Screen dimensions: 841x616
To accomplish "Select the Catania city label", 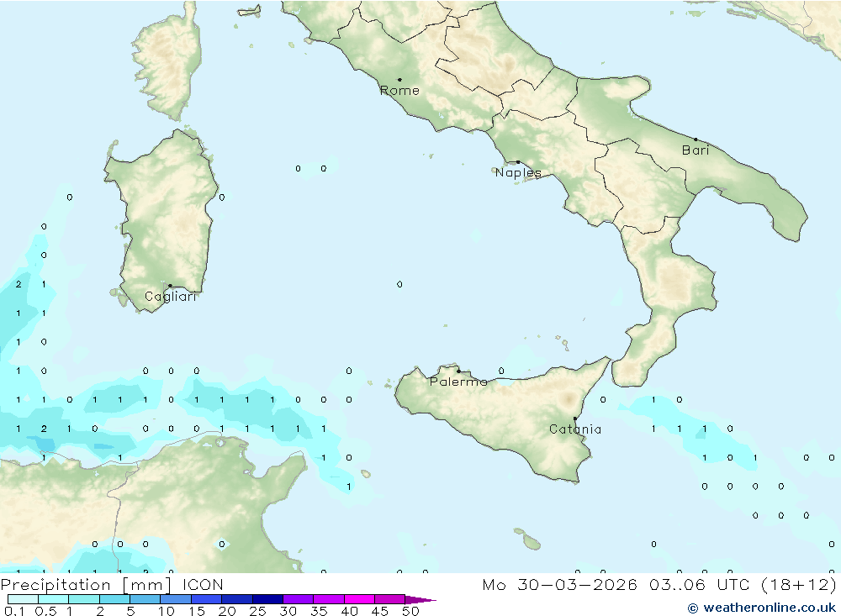I will coord(575,429).
